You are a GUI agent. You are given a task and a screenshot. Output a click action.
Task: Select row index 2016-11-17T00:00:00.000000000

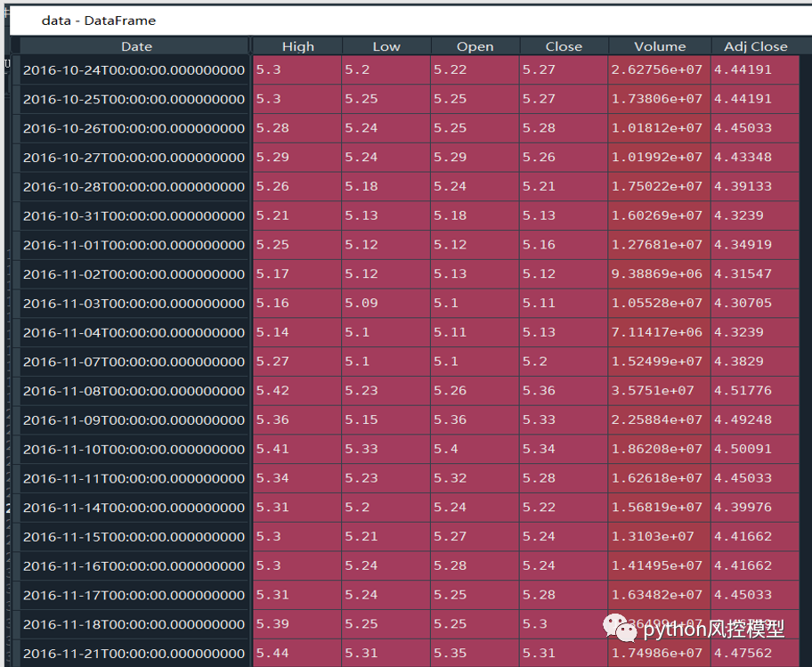tap(134, 595)
